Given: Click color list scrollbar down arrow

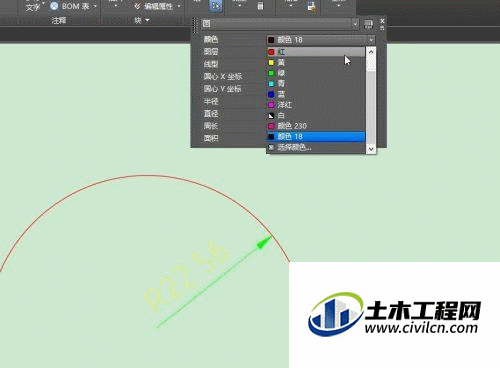Looking at the screenshot, I should coord(371,149).
